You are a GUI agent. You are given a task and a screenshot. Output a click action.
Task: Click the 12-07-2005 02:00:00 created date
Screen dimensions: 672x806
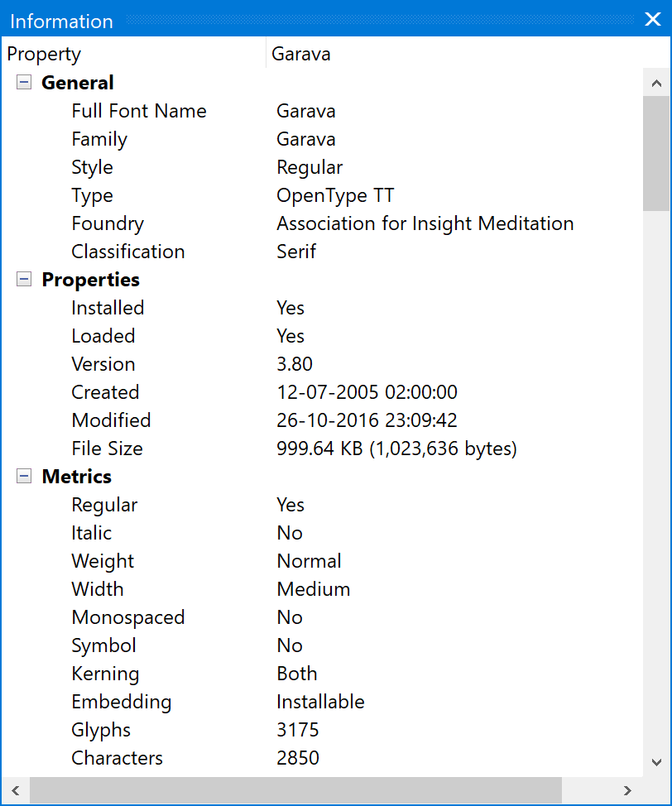click(x=367, y=392)
